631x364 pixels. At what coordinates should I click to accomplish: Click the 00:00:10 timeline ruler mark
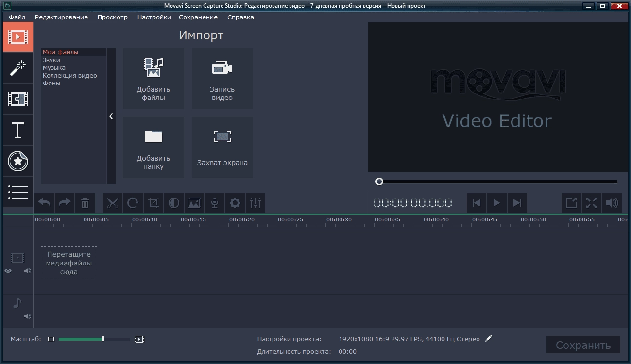145,220
